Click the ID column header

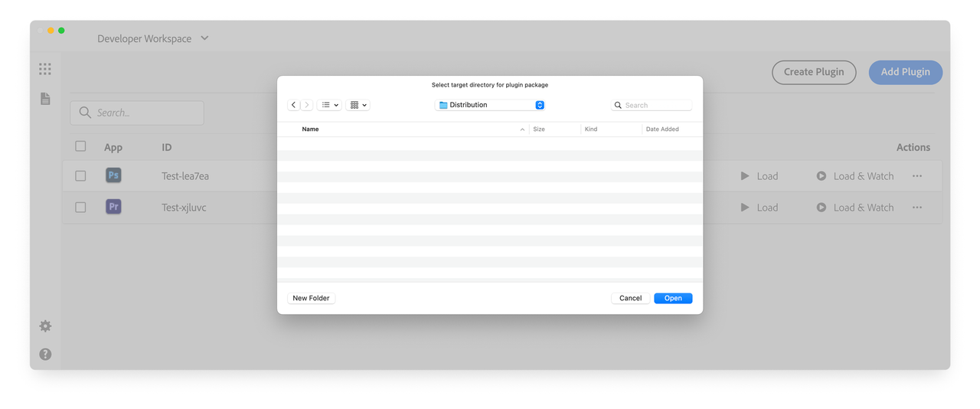click(167, 147)
